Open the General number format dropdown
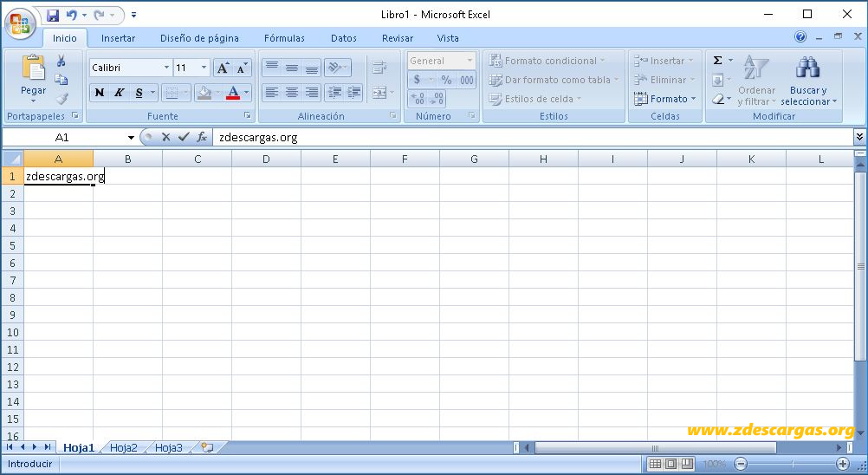 pos(470,61)
